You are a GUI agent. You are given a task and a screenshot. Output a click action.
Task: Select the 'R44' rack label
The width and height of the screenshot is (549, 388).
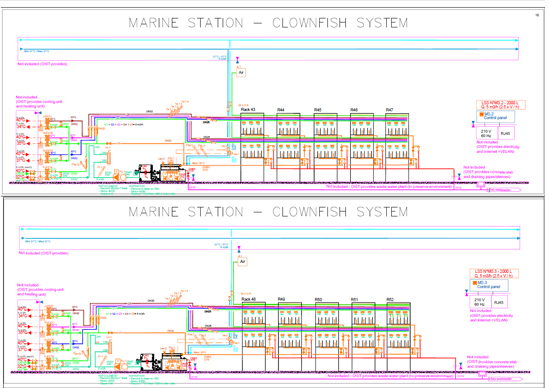(280, 110)
